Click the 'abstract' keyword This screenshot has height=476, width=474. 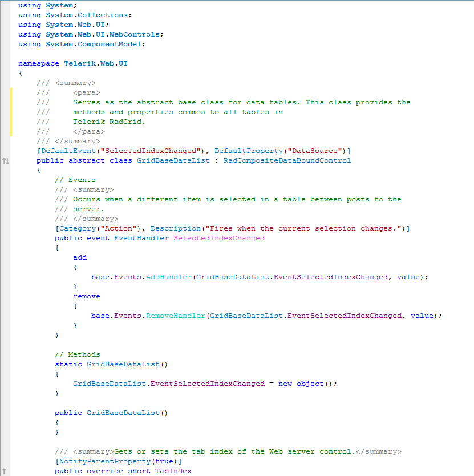pos(87,161)
